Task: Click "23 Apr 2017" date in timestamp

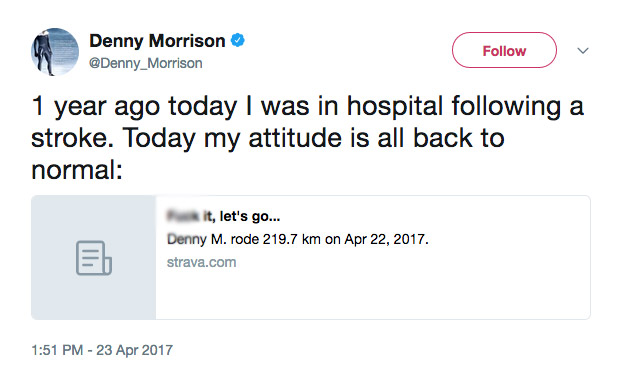Action: click(135, 350)
